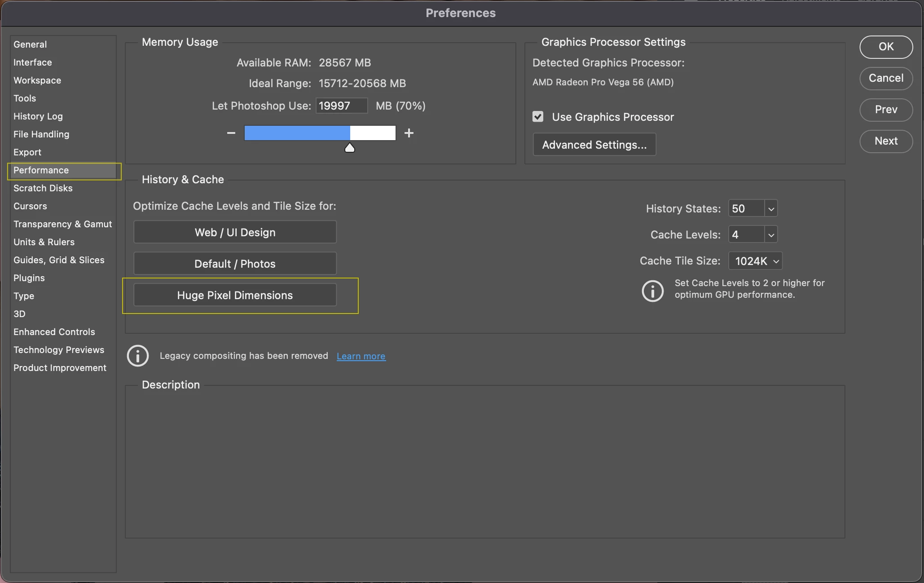Toggle Use Graphics Processor checkbox
The image size is (924, 583).
tap(538, 117)
